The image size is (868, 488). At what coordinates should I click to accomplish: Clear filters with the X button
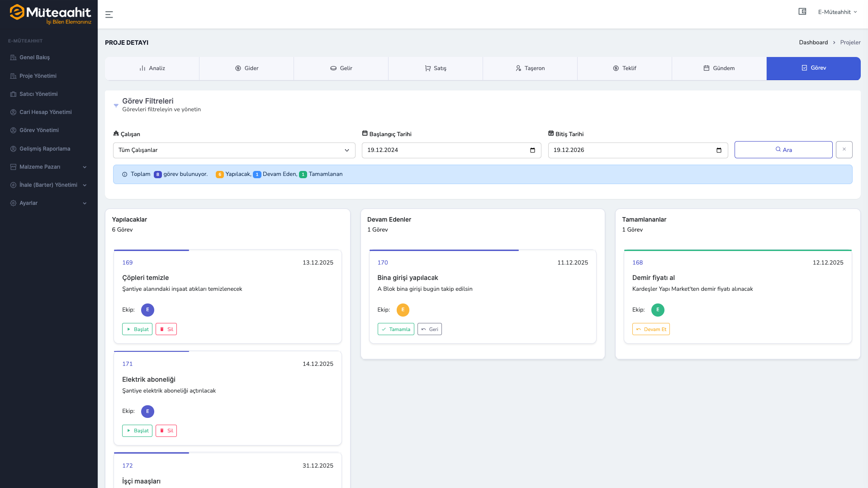point(844,150)
